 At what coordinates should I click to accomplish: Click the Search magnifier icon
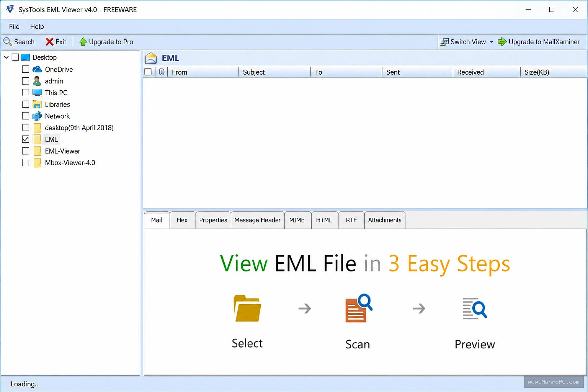(x=8, y=41)
